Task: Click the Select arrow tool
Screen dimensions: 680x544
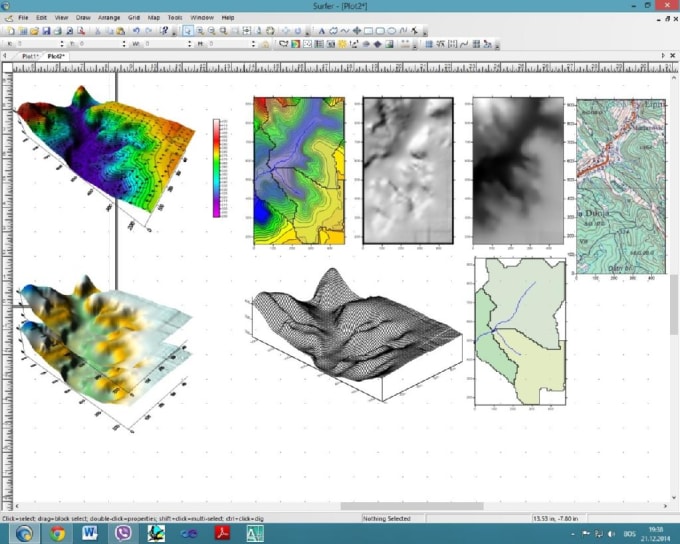Action: point(188,31)
